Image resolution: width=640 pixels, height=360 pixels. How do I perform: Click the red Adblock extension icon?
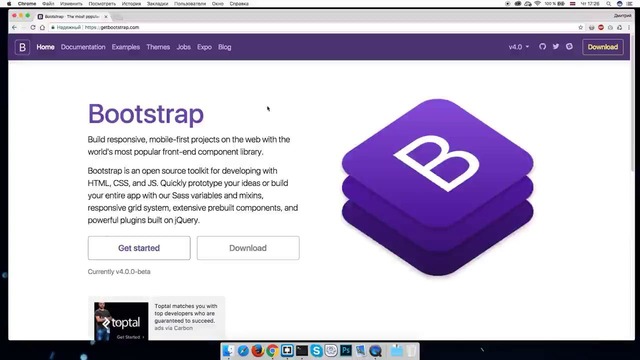[601, 27]
